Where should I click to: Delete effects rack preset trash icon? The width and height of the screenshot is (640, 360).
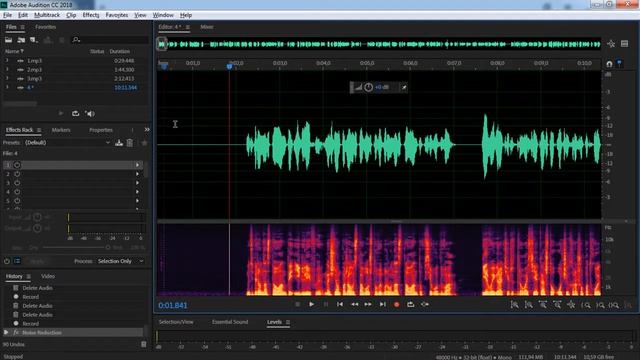(x=129, y=143)
